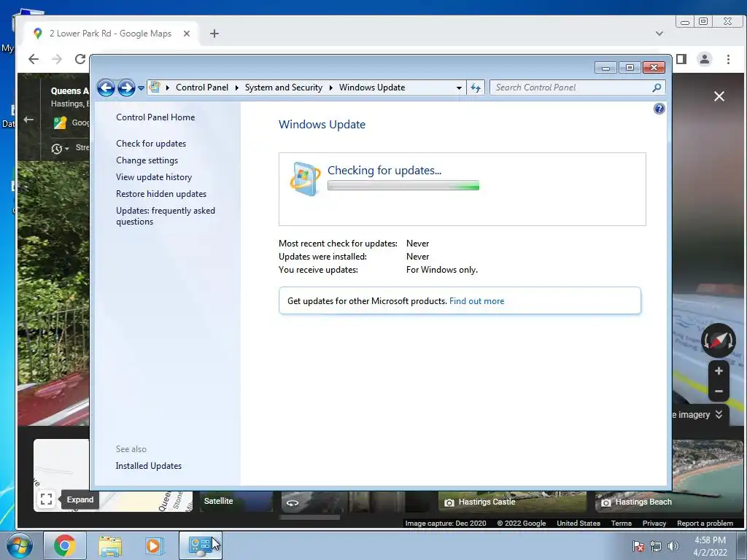Open Street View date history dropdown

(60, 149)
